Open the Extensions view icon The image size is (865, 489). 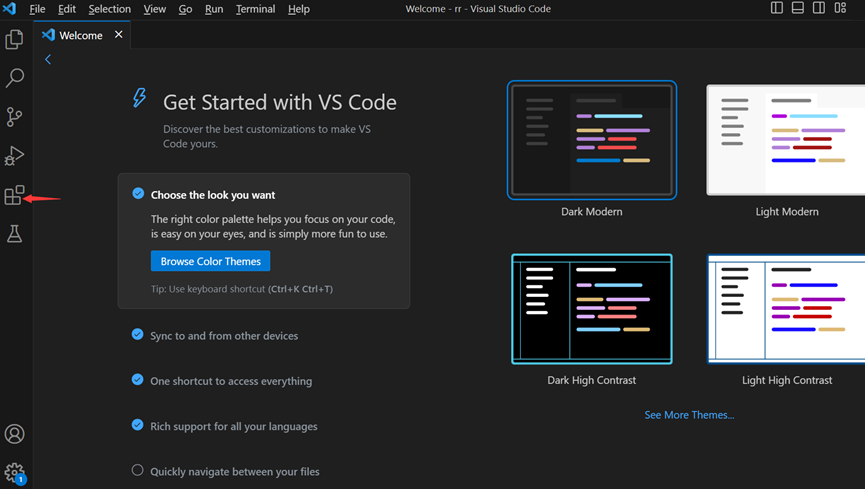pyautogui.click(x=14, y=195)
